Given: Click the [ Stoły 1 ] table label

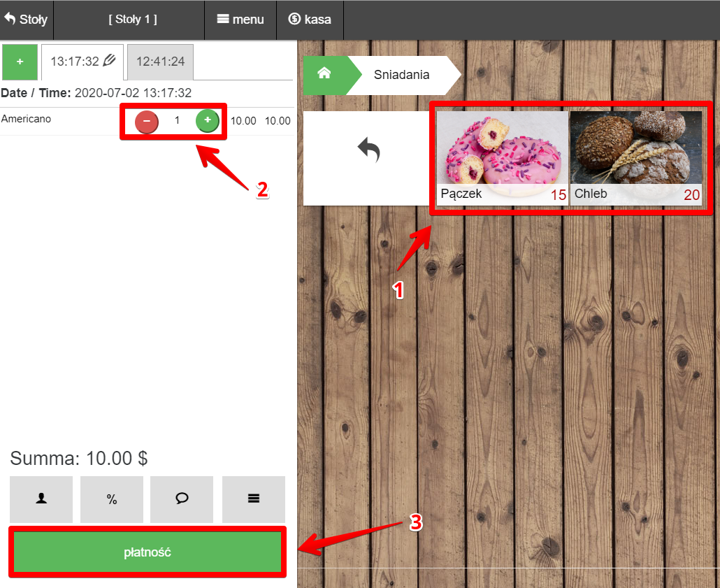Looking at the screenshot, I should tap(133, 20).
